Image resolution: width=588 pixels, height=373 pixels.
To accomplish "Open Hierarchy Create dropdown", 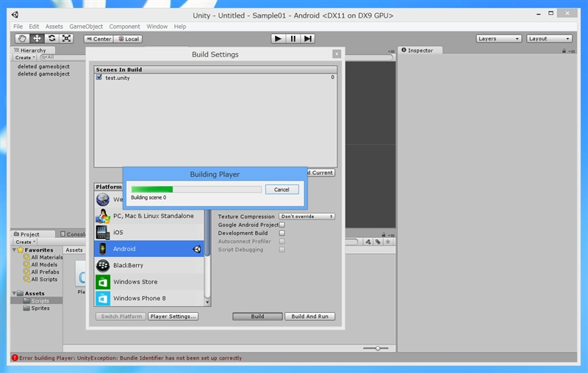I will pos(25,58).
